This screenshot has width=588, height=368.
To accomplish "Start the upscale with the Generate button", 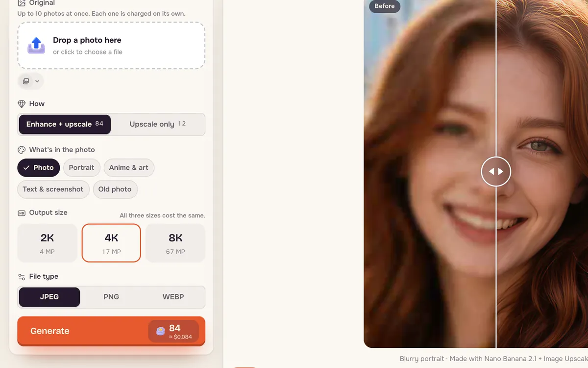I will pos(111,331).
